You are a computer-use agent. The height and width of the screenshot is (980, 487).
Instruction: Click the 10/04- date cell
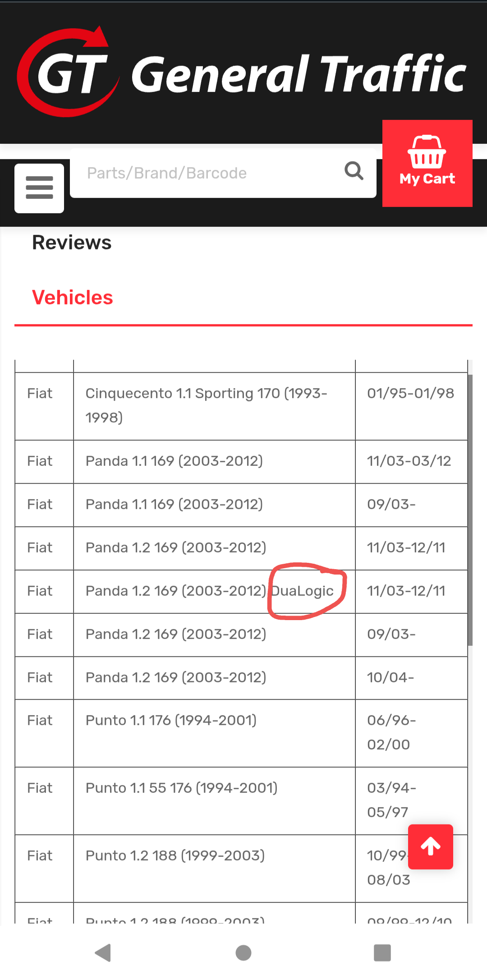pos(391,677)
